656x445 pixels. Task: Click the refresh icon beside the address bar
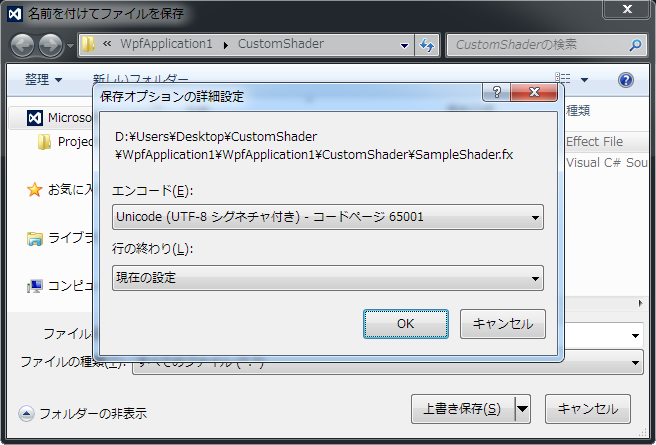coord(427,45)
